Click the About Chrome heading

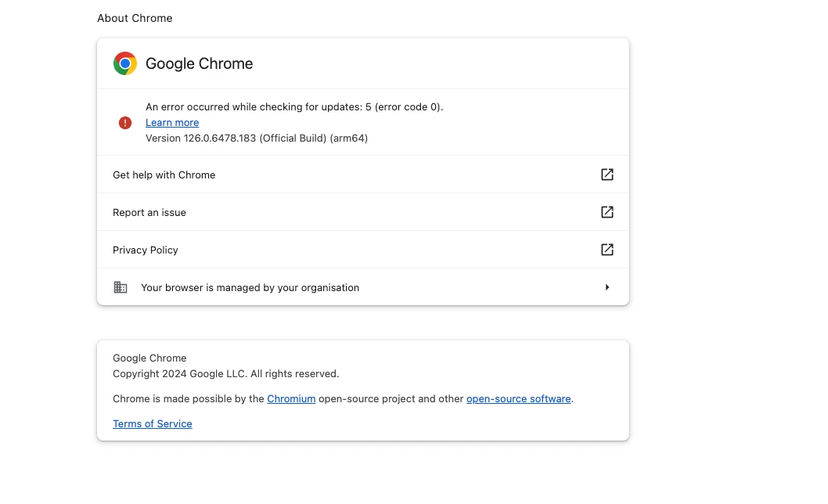point(135,18)
